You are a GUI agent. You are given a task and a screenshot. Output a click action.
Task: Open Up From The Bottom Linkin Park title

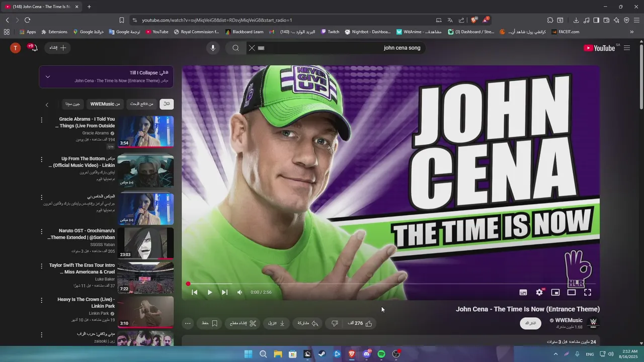click(82, 162)
